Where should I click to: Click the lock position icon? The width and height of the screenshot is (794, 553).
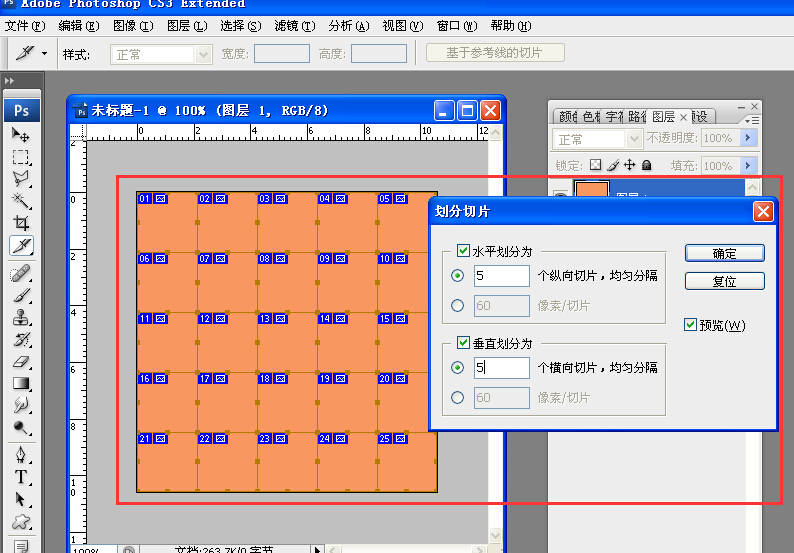click(629, 165)
